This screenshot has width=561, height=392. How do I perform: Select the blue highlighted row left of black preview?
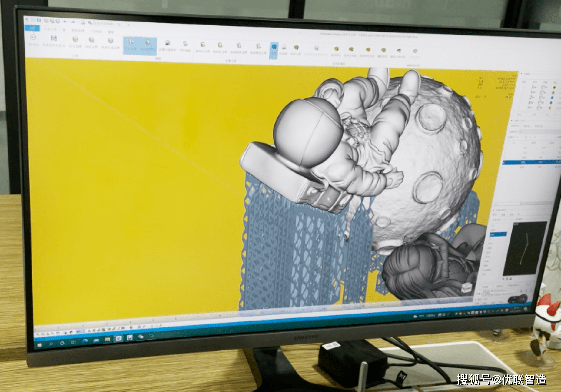[x=498, y=234]
